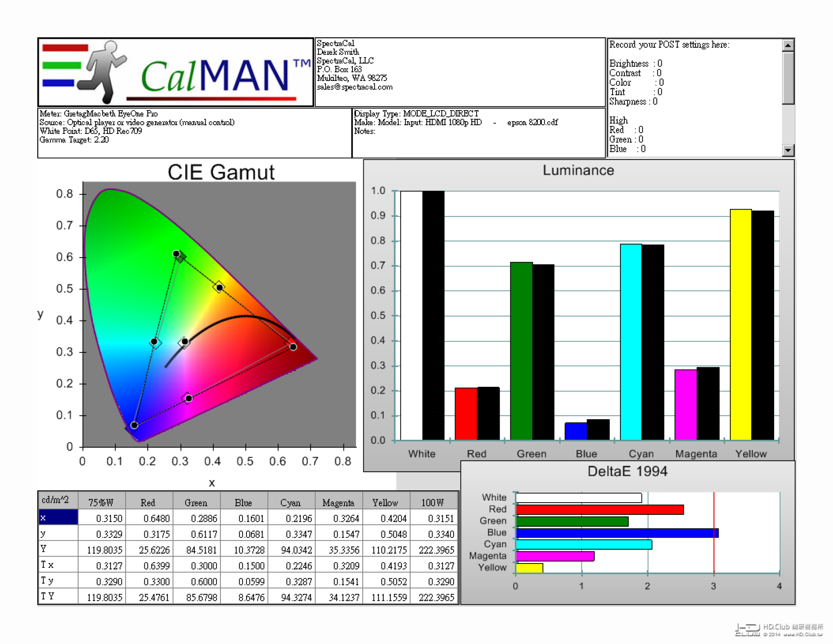
Task: Click the yellow luminance bar
Action: (x=741, y=324)
